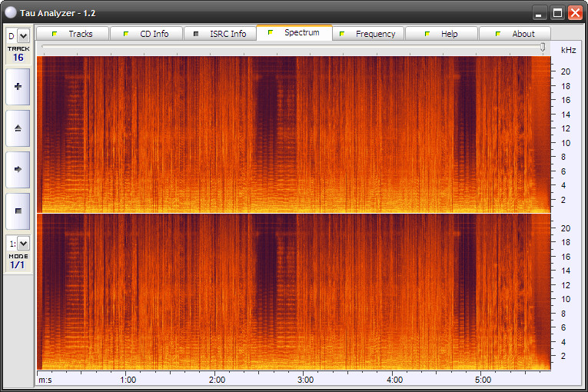The width and height of the screenshot is (588, 392).
Task: Click the track number 16 indicator
Action: click(x=18, y=57)
